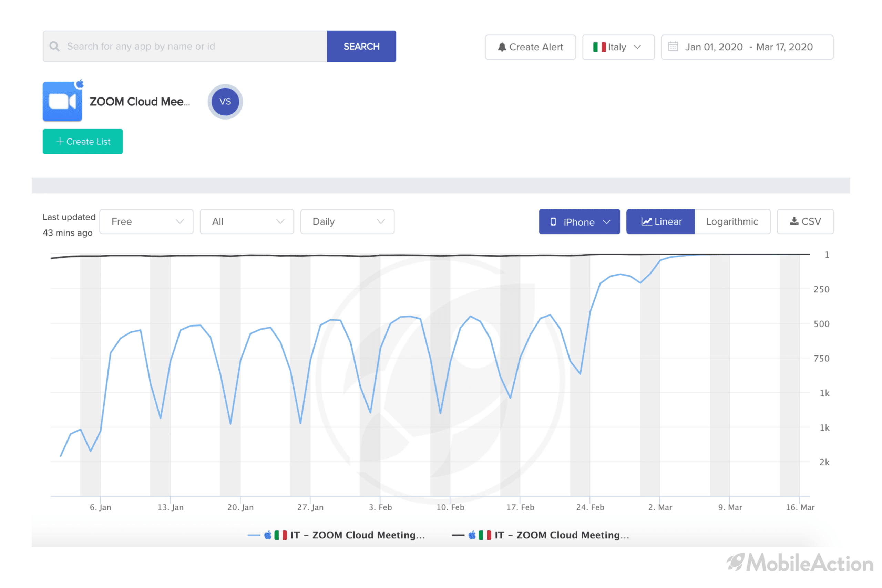882x588 pixels.
Task: Click the chart icon on the Linear button
Action: pyautogui.click(x=646, y=221)
